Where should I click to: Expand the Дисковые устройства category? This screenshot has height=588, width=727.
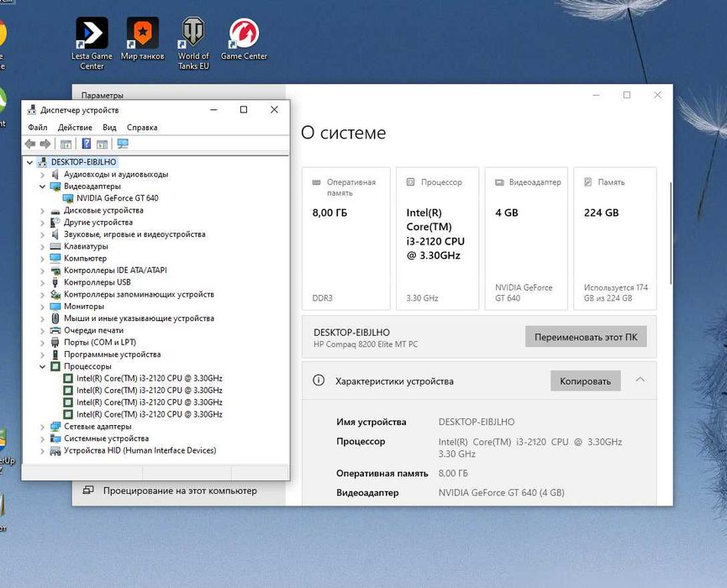click(42, 210)
